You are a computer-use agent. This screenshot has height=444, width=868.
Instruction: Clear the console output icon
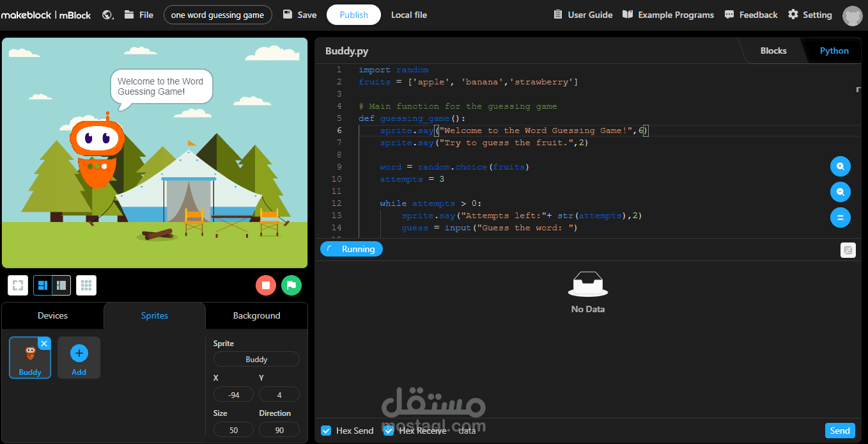(848, 250)
